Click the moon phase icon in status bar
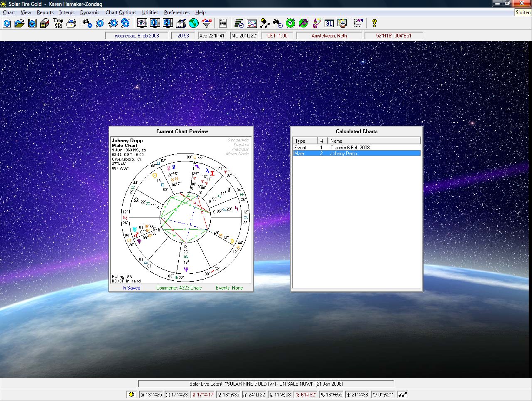The width and height of the screenshot is (532, 401). [132, 394]
